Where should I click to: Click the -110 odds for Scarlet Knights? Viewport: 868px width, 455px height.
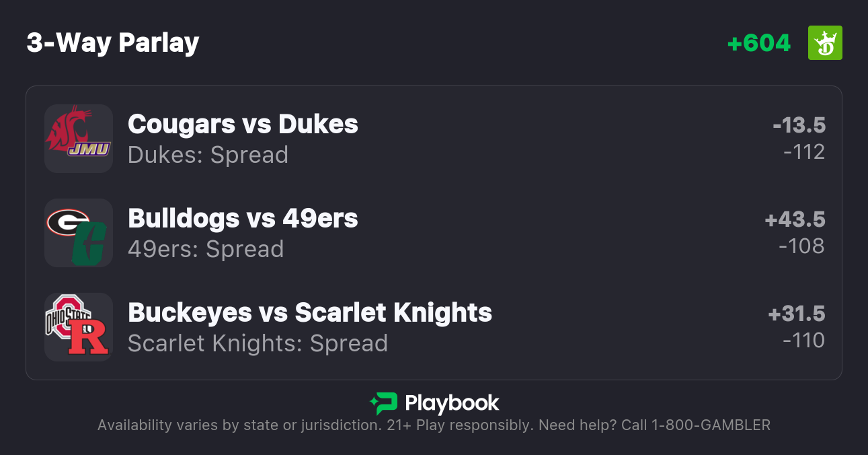[803, 341]
